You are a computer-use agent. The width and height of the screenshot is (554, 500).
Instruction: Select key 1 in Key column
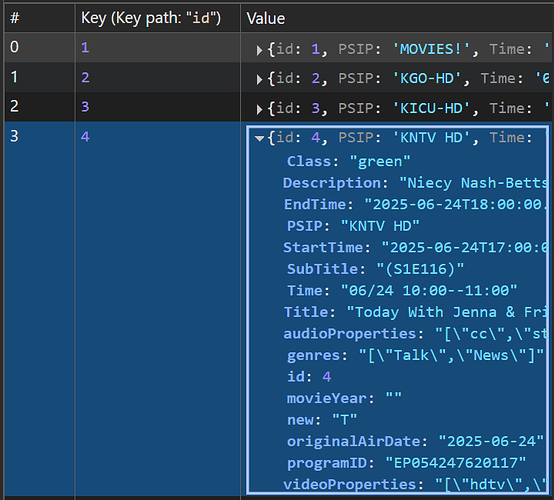click(85, 47)
